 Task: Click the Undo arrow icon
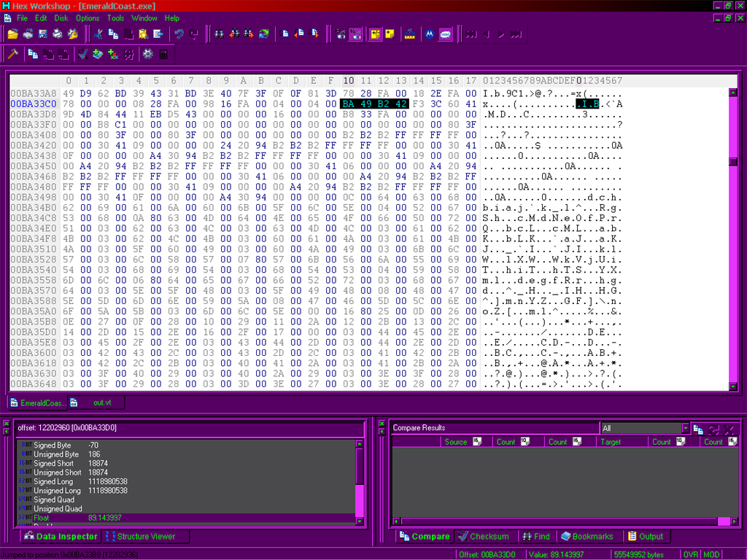point(179,34)
